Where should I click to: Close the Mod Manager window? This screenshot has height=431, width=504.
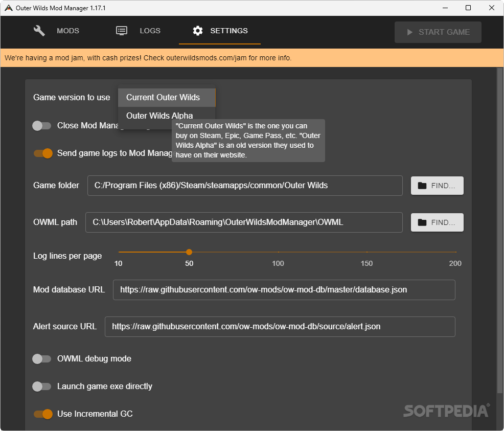492,8
